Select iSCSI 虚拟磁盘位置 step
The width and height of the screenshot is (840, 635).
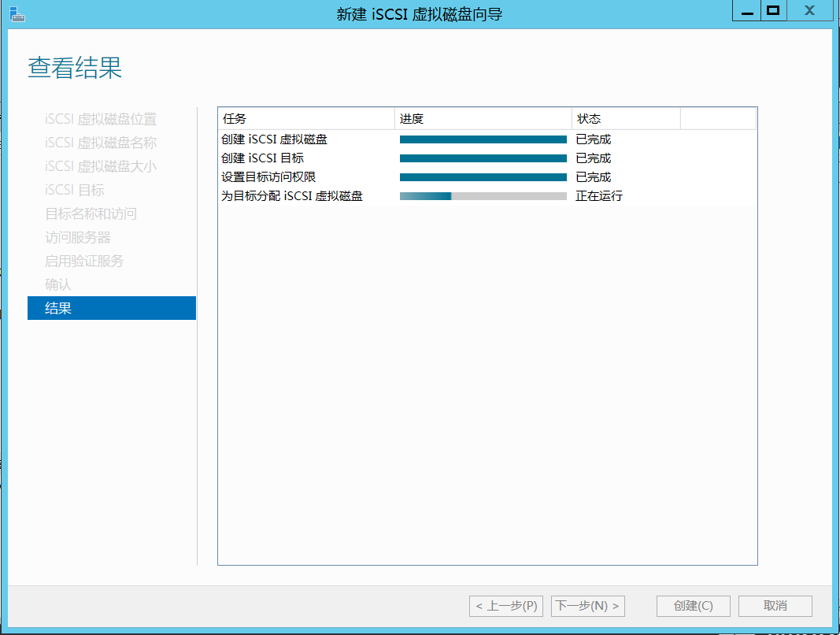pos(101,119)
